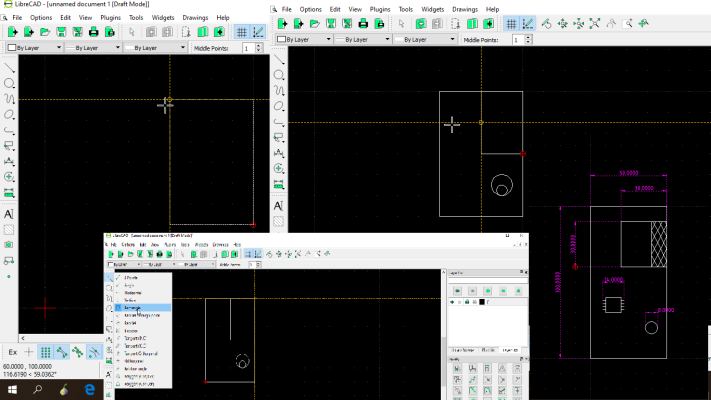The width and height of the screenshot is (711, 400).
Task: Click New document icon in left window toolbar
Action: tap(13, 32)
